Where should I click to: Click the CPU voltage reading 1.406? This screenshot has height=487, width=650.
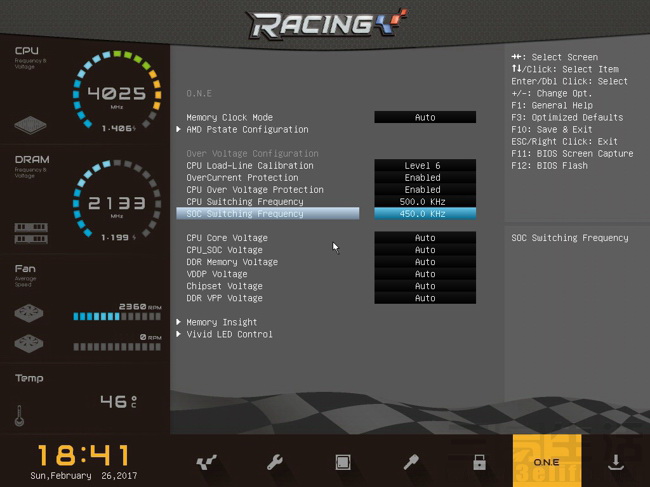pos(119,128)
